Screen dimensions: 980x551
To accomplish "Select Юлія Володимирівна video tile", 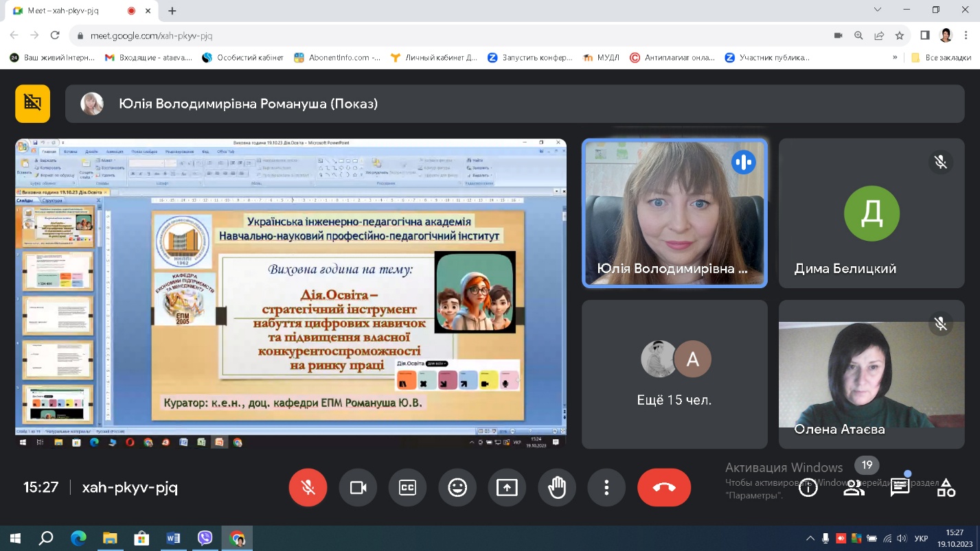I will point(674,213).
